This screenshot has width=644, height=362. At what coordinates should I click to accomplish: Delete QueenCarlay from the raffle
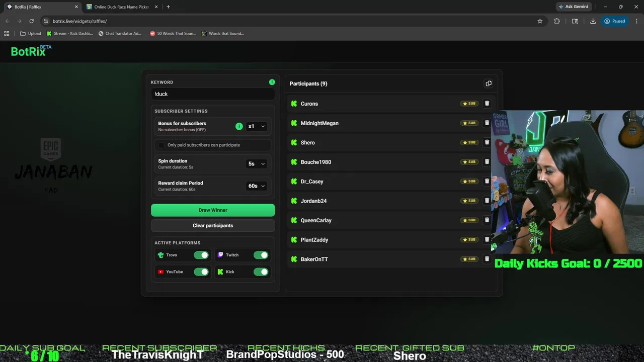487,220
